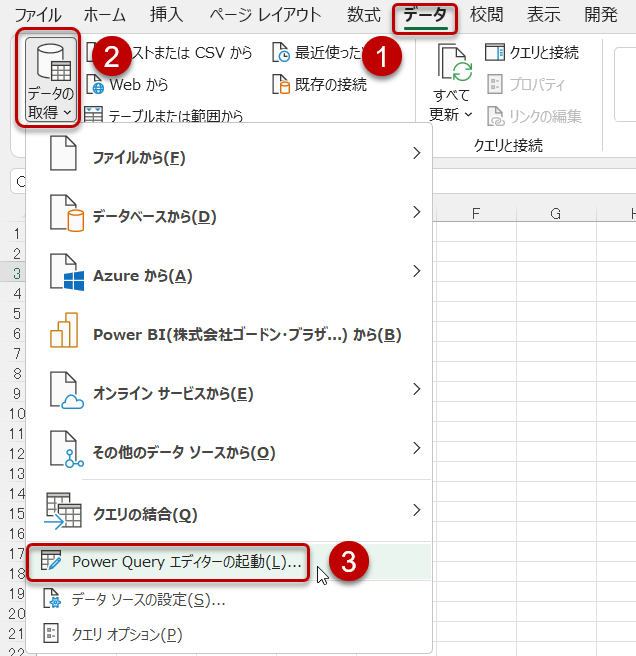Click the データ ソースの設定 gear icon
636x656 pixels.
52,598
